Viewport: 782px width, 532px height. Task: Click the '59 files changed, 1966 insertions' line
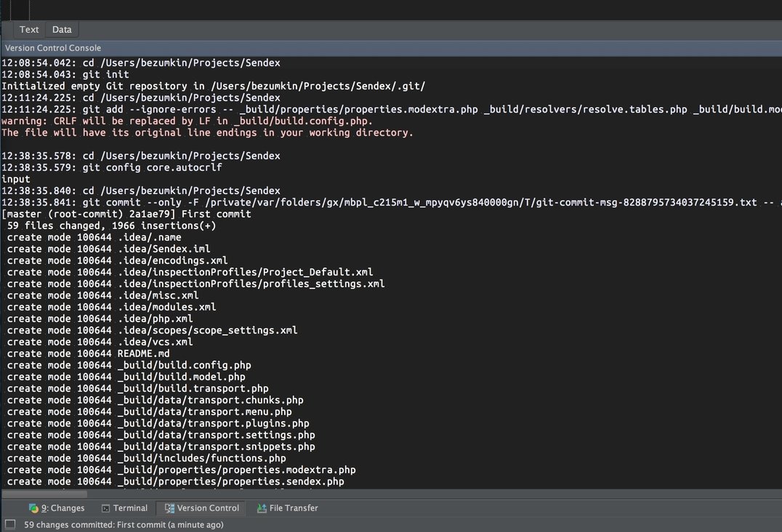click(x=111, y=225)
